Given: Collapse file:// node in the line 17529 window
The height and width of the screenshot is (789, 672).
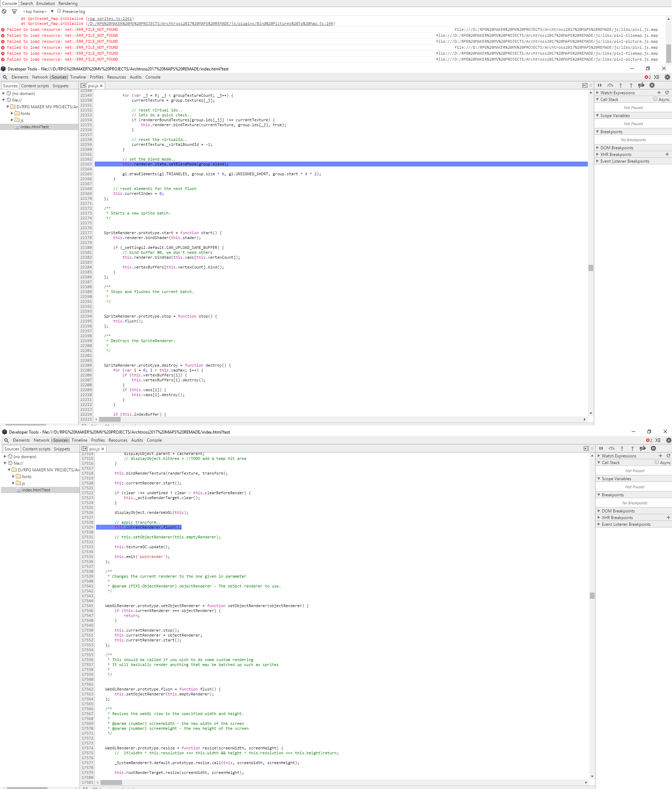Looking at the screenshot, I should pos(5,463).
